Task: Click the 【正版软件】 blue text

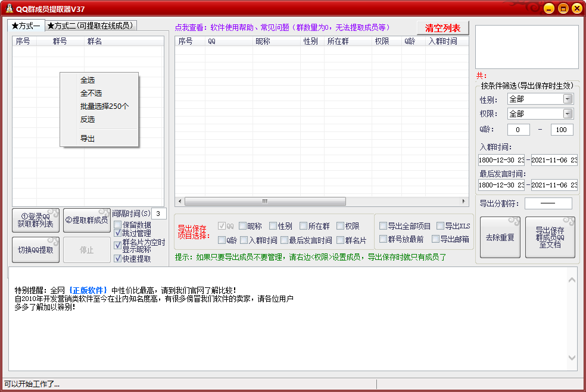Action: click(x=88, y=290)
